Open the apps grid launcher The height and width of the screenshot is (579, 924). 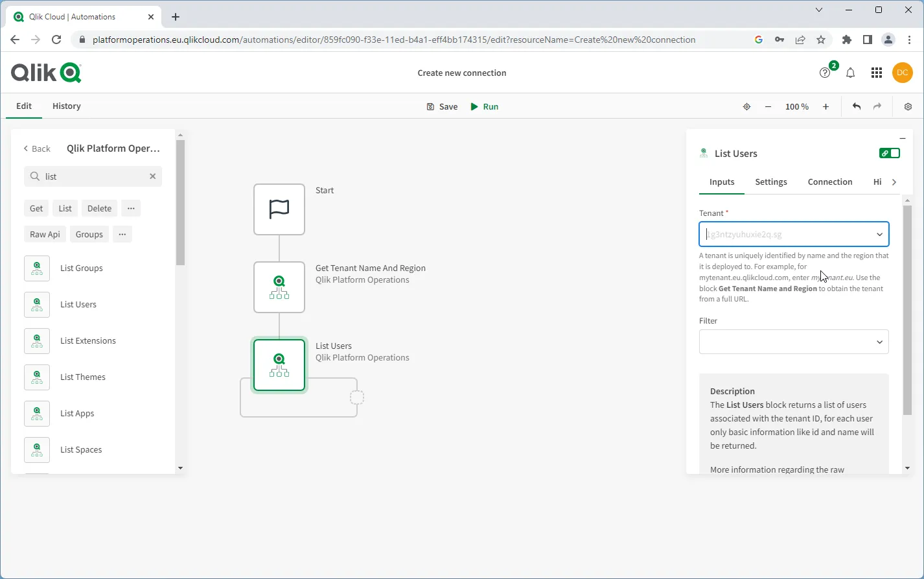click(x=876, y=73)
